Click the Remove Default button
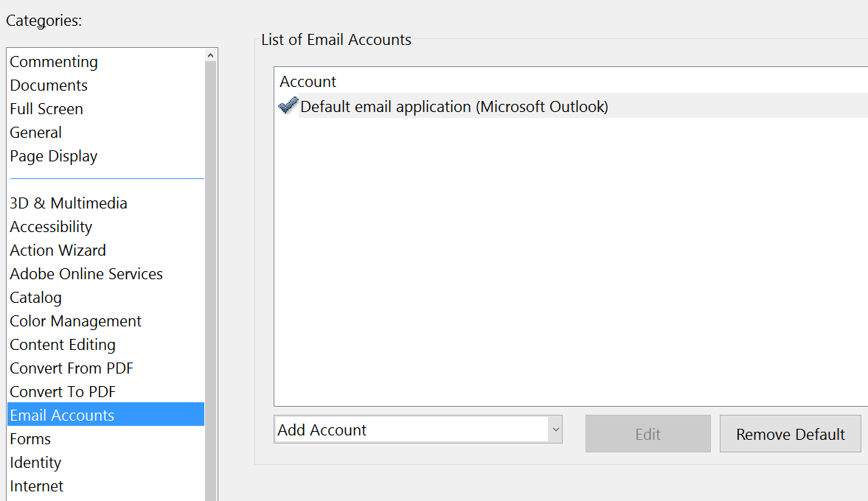868x501 pixels. tap(790, 434)
